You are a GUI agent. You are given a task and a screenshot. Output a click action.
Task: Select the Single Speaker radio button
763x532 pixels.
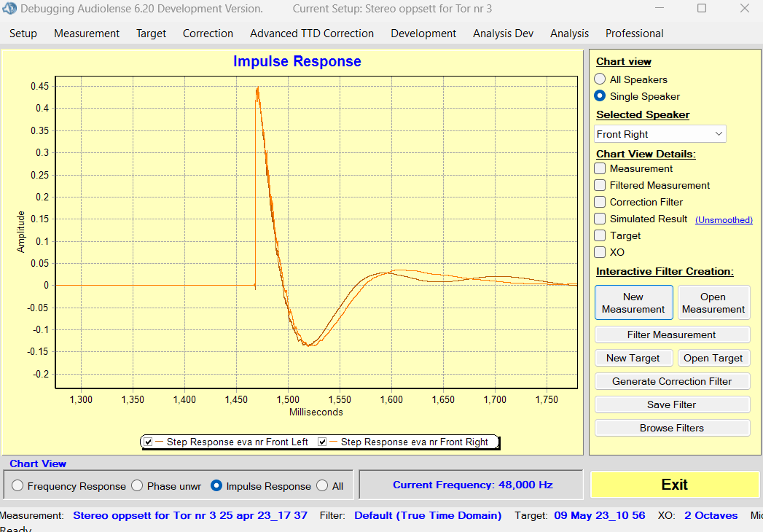click(600, 96)
